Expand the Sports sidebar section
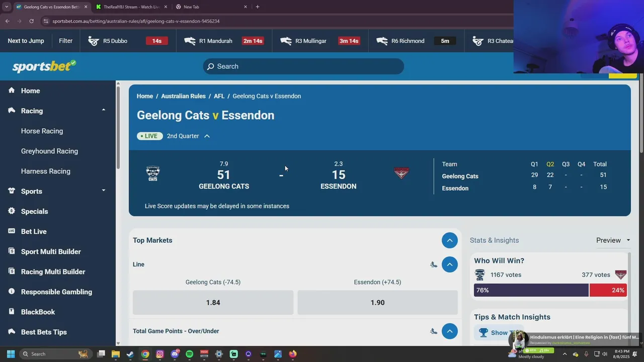 tap(104, 191)
